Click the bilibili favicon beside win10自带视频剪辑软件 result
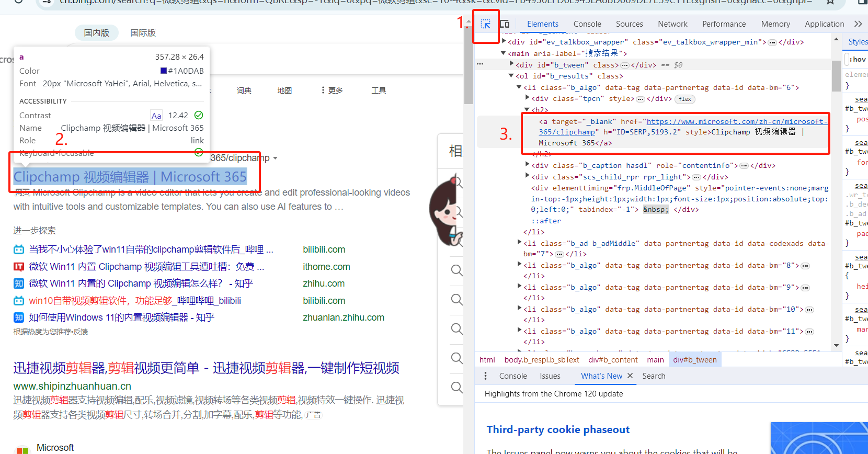Image resolution: width=868 pixels, height=454 pixels. (x=19, y=301)
